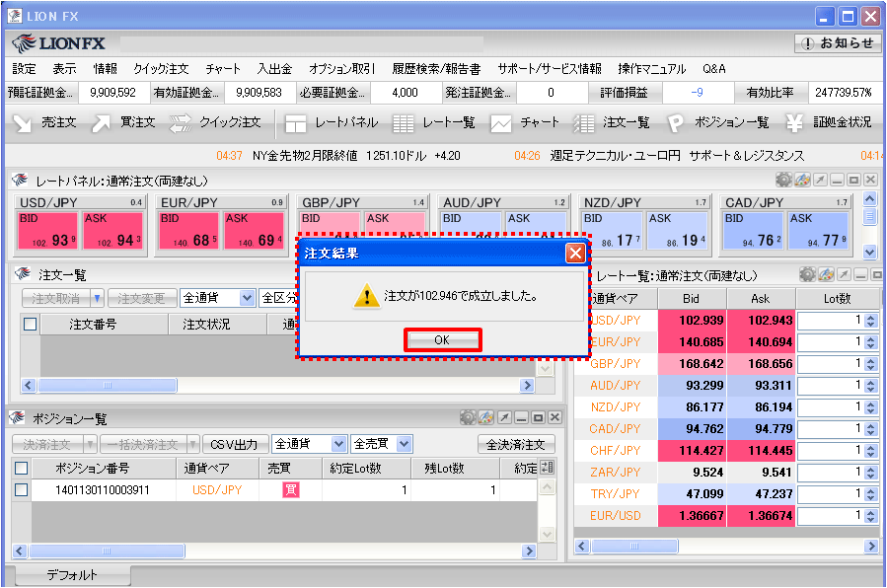Open the 操作マニュアル menu

pyautogui.click(x=651, y=69)
